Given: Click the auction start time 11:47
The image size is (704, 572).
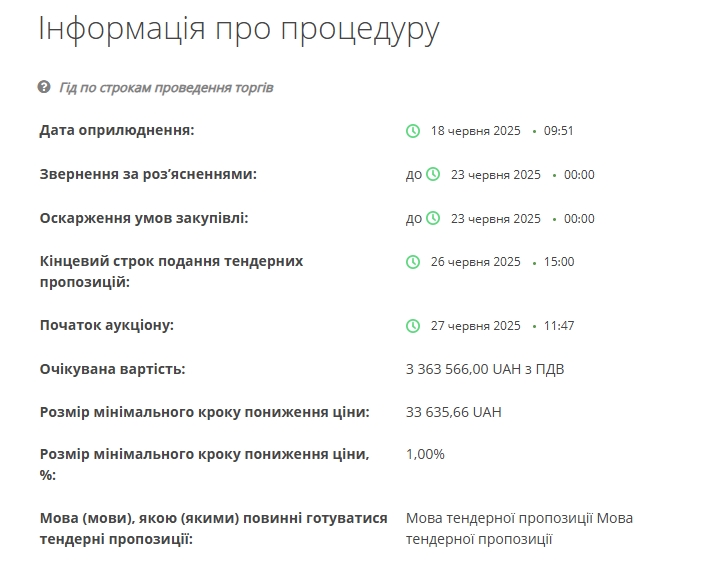Looking at the screenshot, I should [559, 326].
